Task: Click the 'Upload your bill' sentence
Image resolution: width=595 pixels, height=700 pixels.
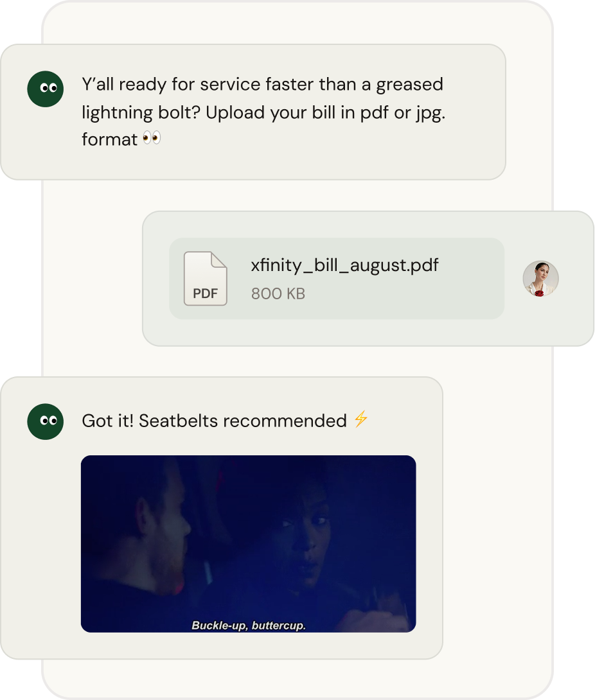Action: 326,112
